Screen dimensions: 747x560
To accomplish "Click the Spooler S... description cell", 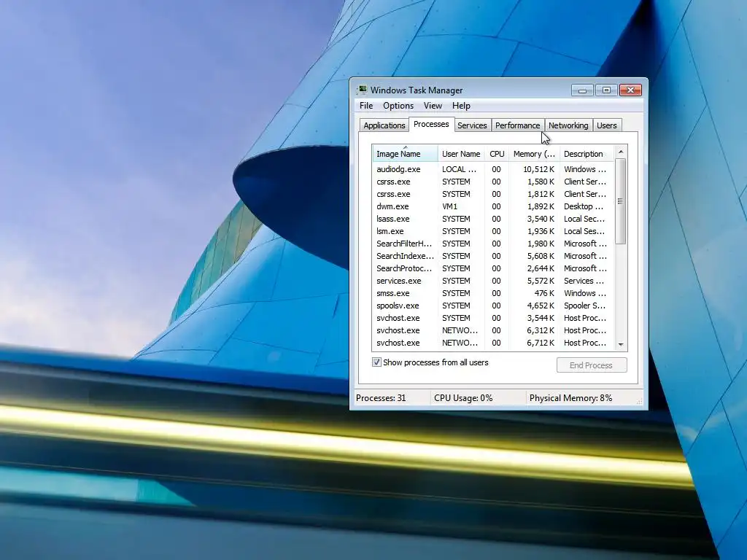I will tap(584, 306).
